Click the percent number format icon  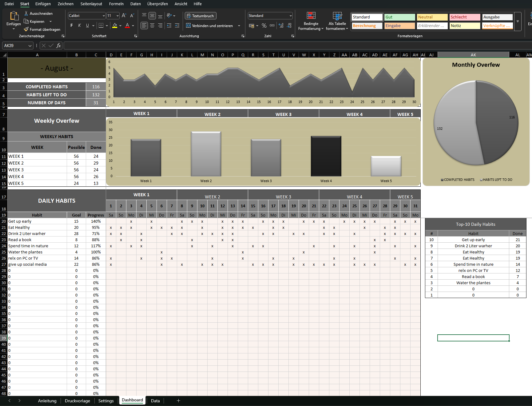(x=264, y=26)
